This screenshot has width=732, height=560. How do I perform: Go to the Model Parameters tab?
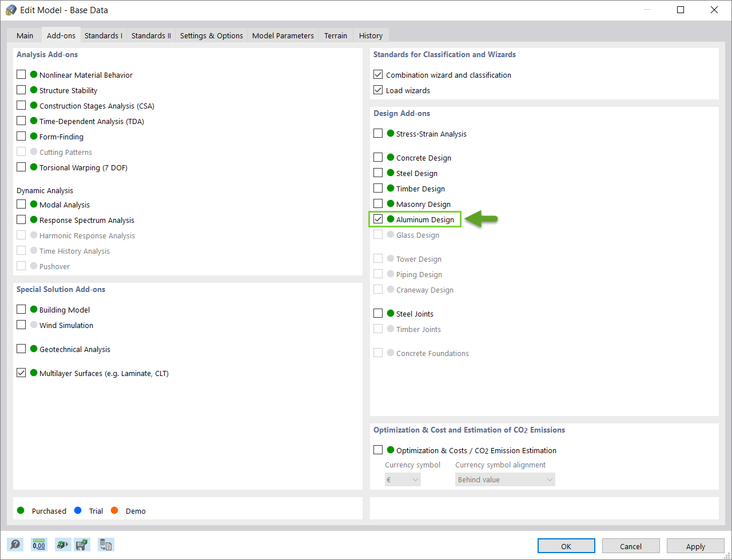[x=283, y=35]
